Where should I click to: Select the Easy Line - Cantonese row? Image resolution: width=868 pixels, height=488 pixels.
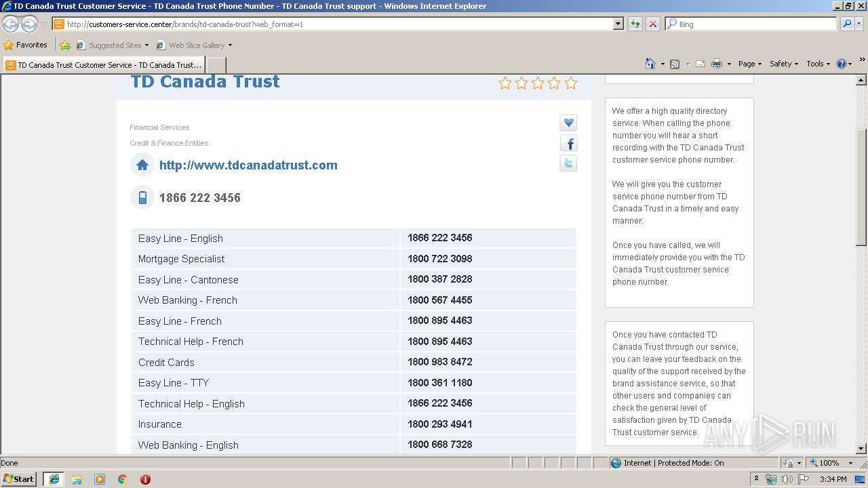click(353, 279)
